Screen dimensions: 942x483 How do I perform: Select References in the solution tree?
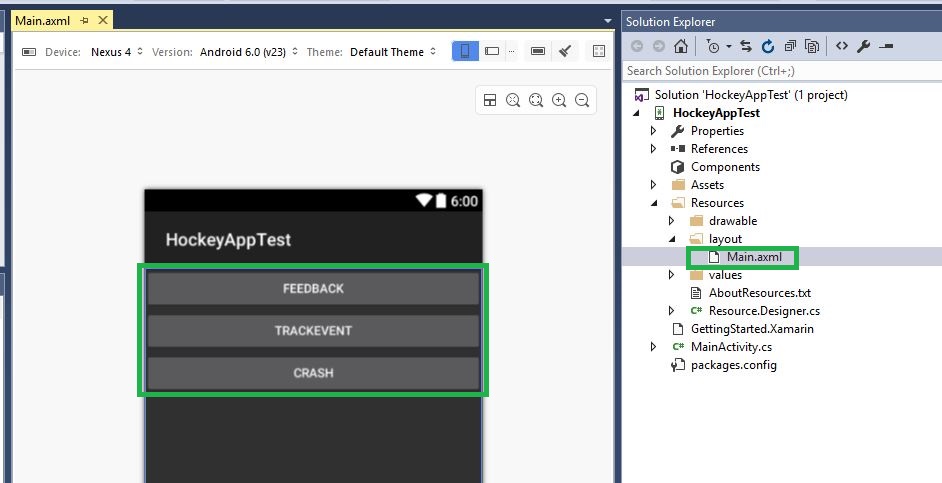point(719,149)
